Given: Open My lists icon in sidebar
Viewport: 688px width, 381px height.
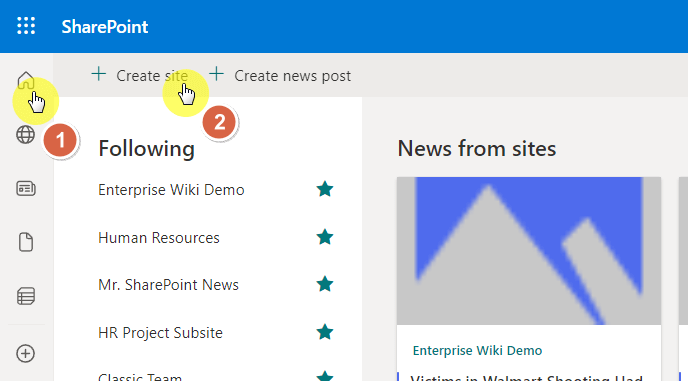Looking at the screenshot, I should click(x=26, y=296).
